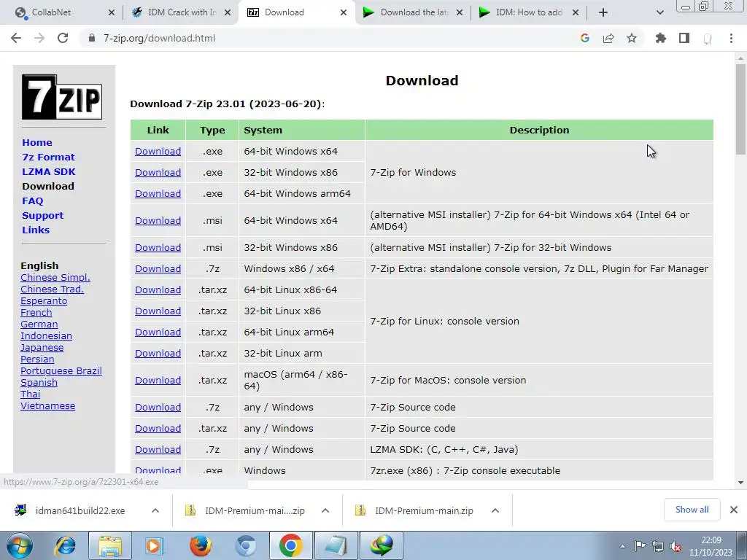The width and height of the screenshot is (747, 560).
Task: Open tab search dropdown chevron
Action: pos(659,12)
